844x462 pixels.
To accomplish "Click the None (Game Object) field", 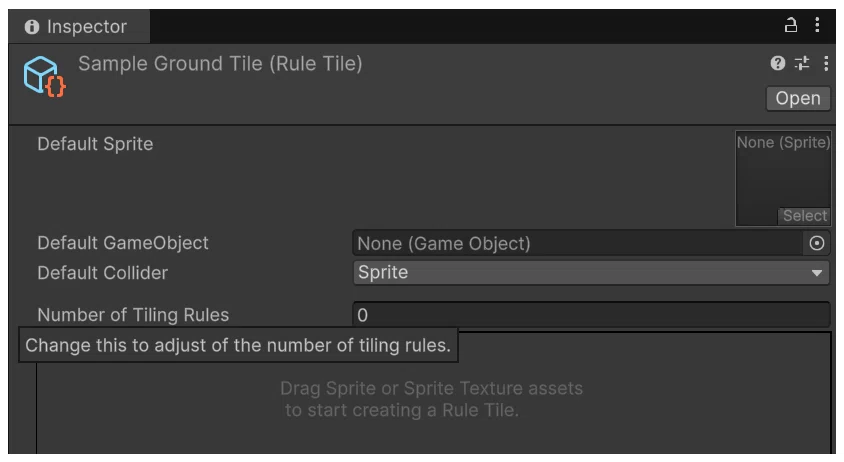I will tap(578, 243).
